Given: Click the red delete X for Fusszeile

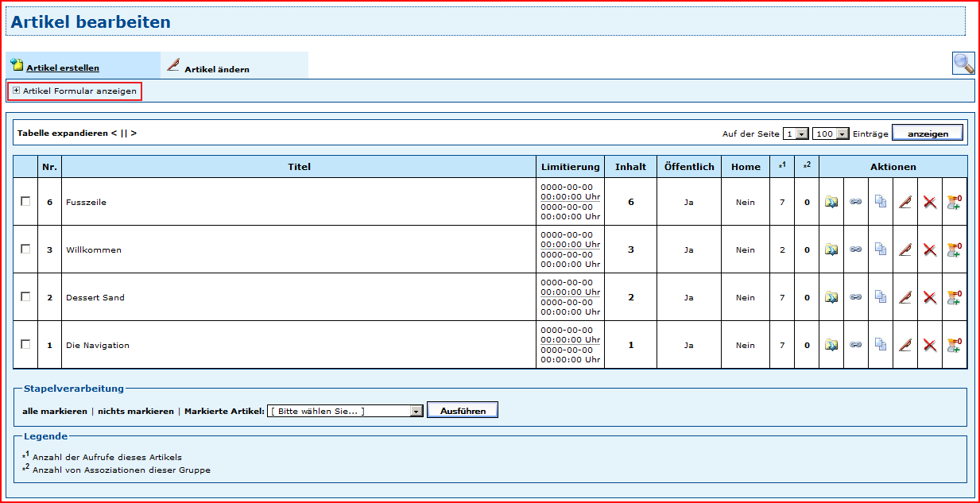Looking at the screenshot, I should [929, 203].
